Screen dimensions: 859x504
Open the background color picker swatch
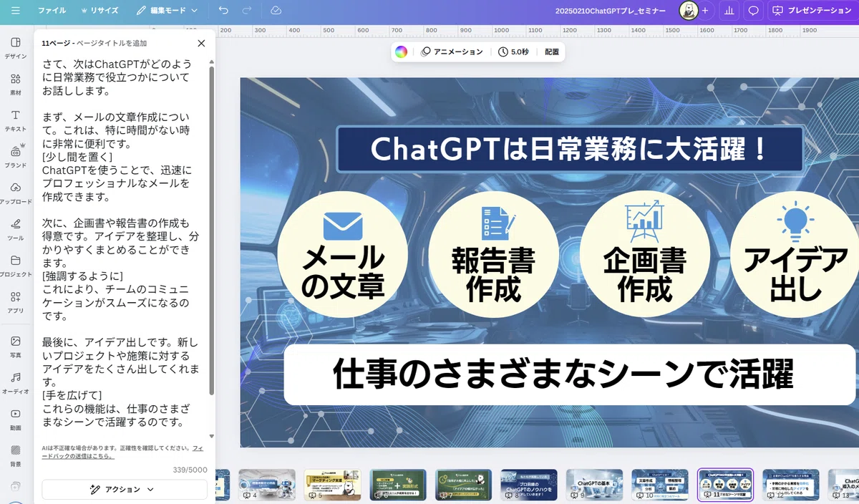401,52
